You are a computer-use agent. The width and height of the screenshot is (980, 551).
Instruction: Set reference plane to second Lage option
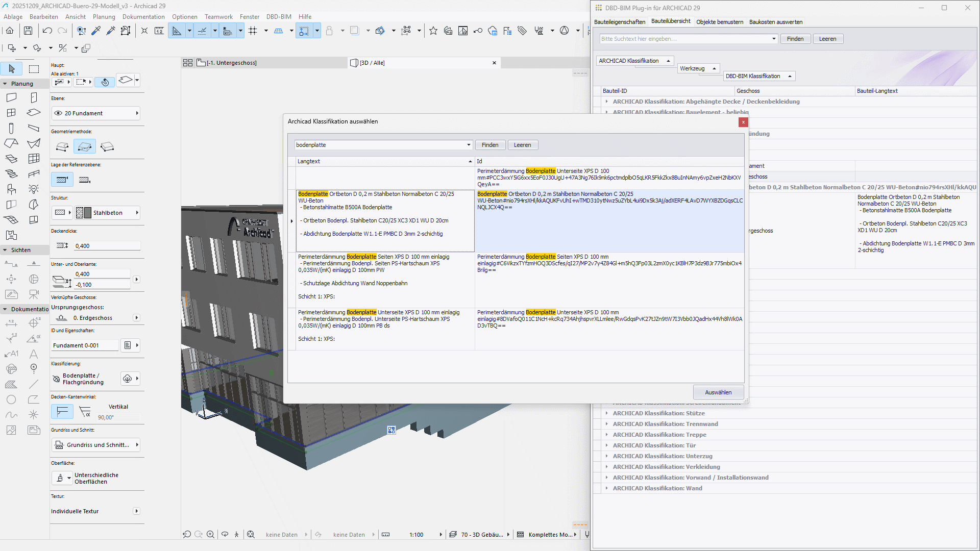coord(85,180)
